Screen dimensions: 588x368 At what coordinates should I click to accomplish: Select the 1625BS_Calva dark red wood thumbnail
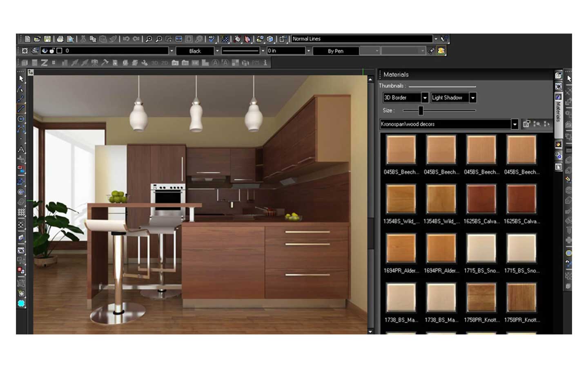[x=481, y=199]
